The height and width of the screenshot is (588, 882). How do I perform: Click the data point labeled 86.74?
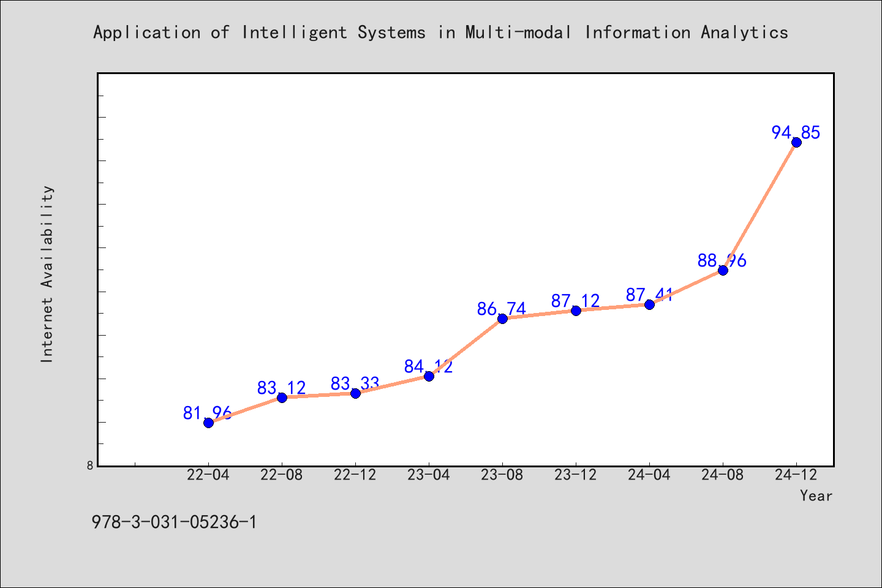(502, 318)
